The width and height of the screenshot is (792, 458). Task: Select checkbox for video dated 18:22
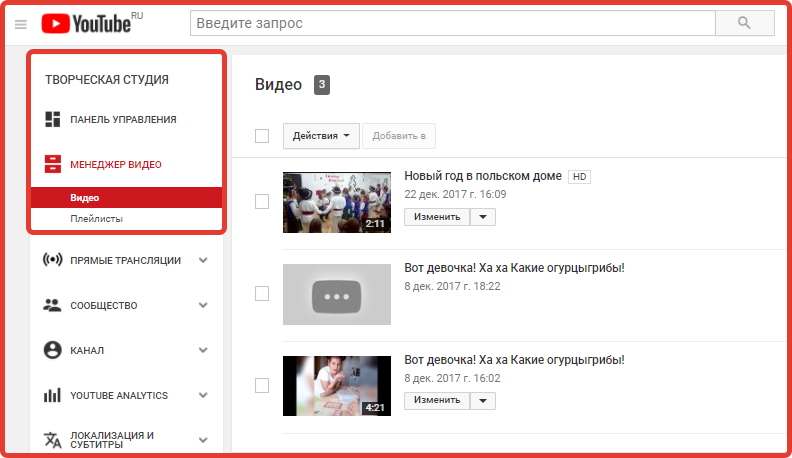(x=262, y=293)
